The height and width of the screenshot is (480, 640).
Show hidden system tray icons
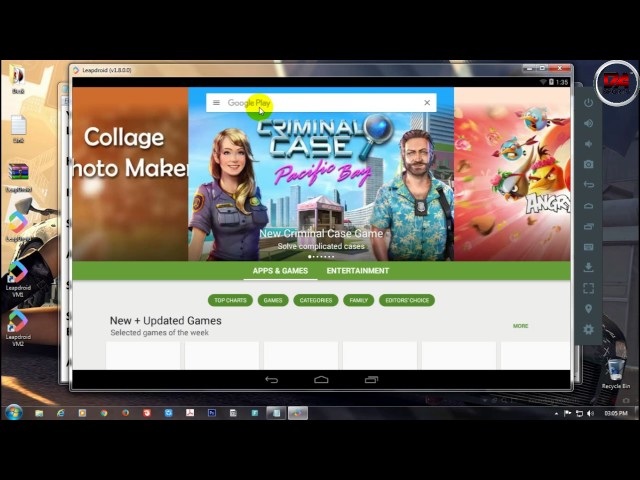point(556,413)
